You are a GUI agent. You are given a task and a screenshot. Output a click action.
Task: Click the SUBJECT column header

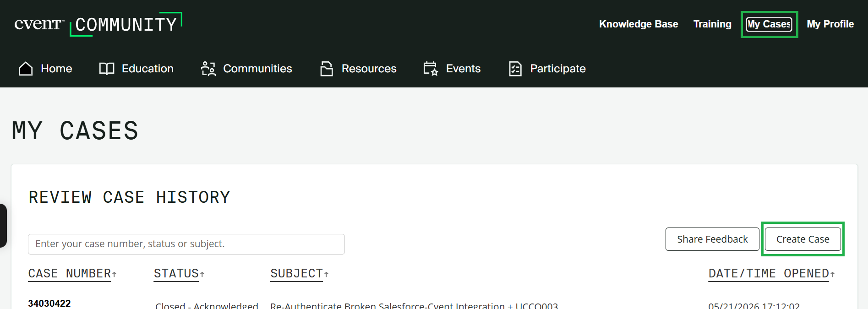(297, 274)
